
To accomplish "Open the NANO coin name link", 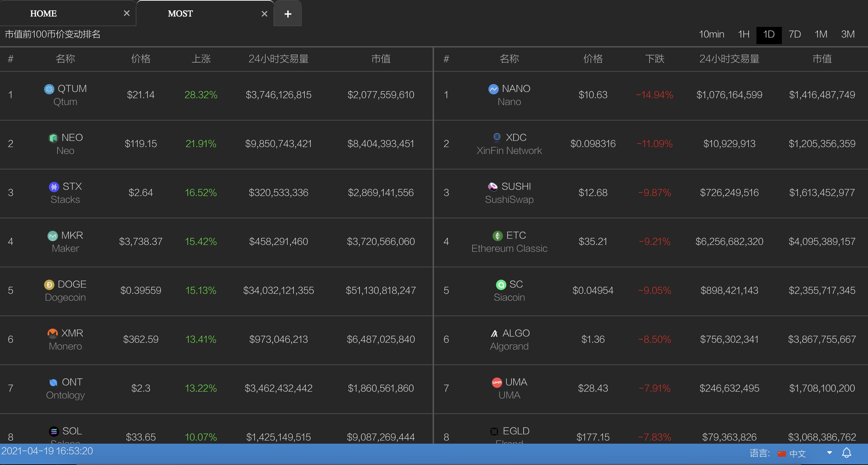I will (516, 89).
